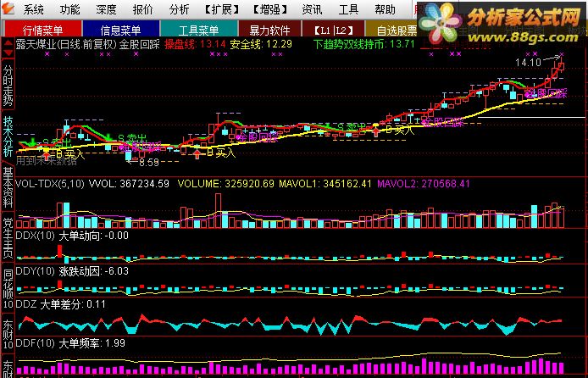
Task: Click the latest candlestick near 14.10
Action: [562, 66]
